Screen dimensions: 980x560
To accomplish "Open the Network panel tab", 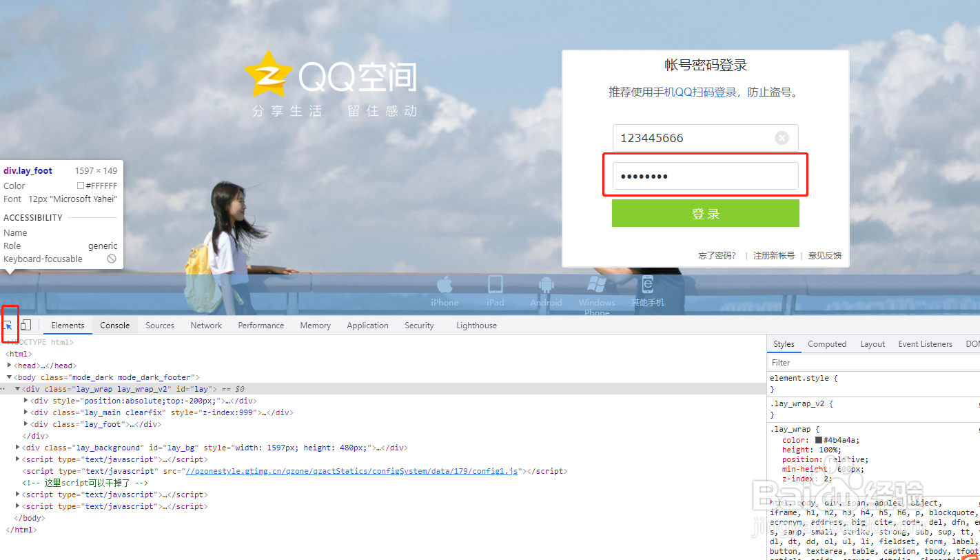I will click(x=205, y=325).
